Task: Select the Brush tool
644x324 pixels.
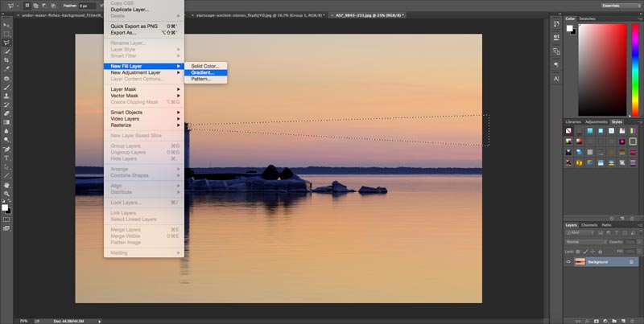Action: 6,87
